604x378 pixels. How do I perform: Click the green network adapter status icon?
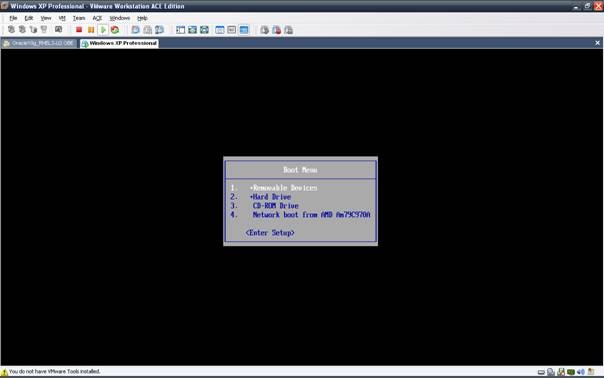click(x=571, y=372)
